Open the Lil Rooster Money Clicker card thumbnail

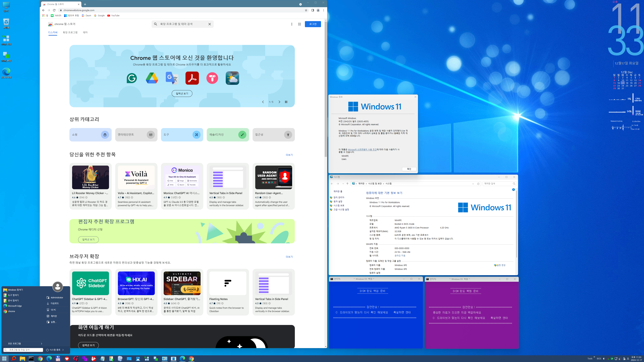pos(91,177)
